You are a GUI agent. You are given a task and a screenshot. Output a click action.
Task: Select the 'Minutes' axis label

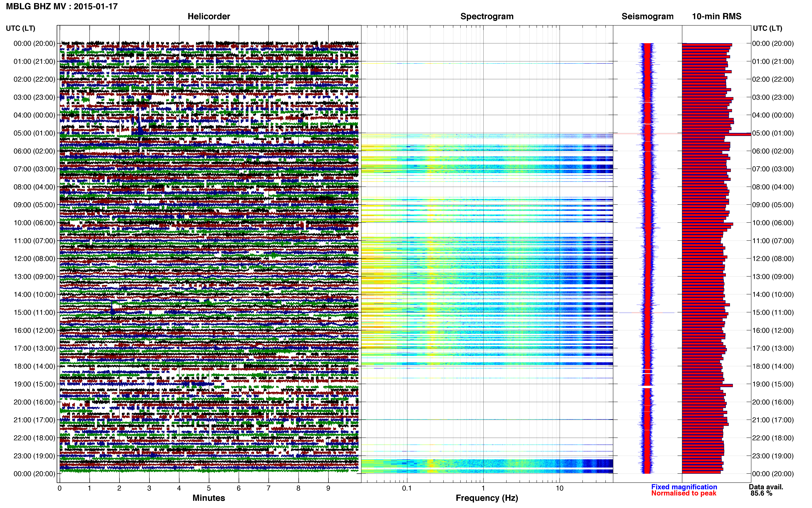pos(208,498)
